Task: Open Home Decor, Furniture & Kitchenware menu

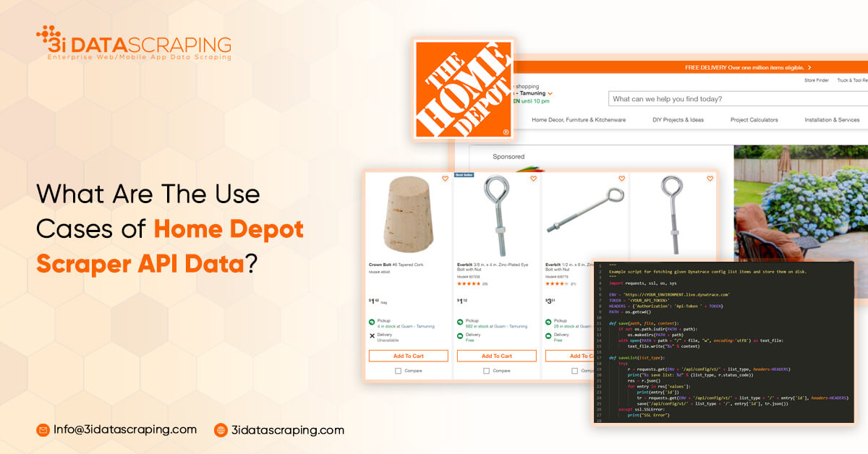Action: click(579, 120)
